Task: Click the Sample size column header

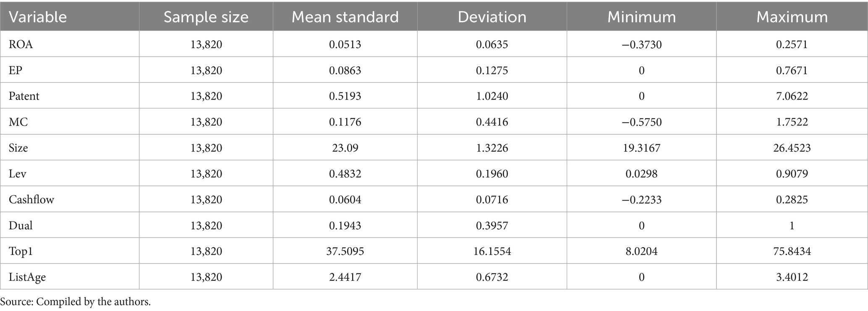Action: click(206, 17)
